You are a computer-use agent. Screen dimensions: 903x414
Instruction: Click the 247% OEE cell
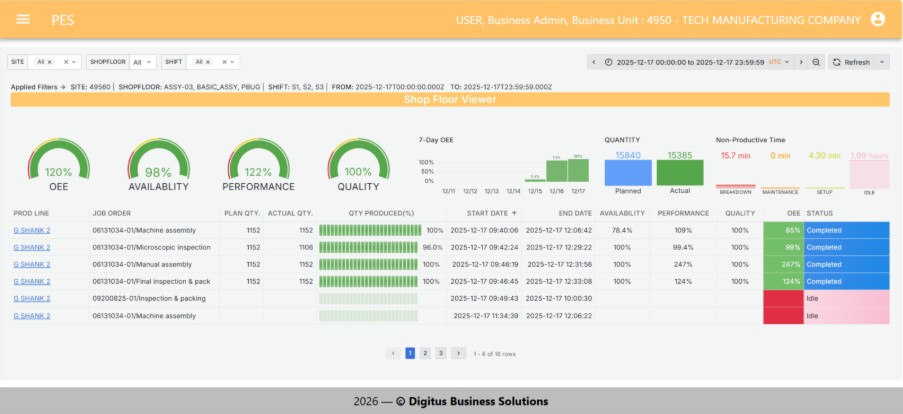click(x=783, y=264)
